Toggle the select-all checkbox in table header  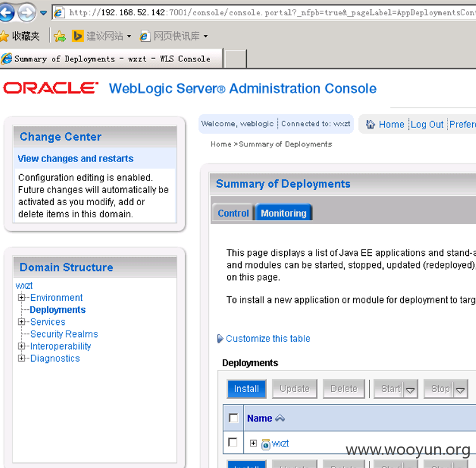234,418
